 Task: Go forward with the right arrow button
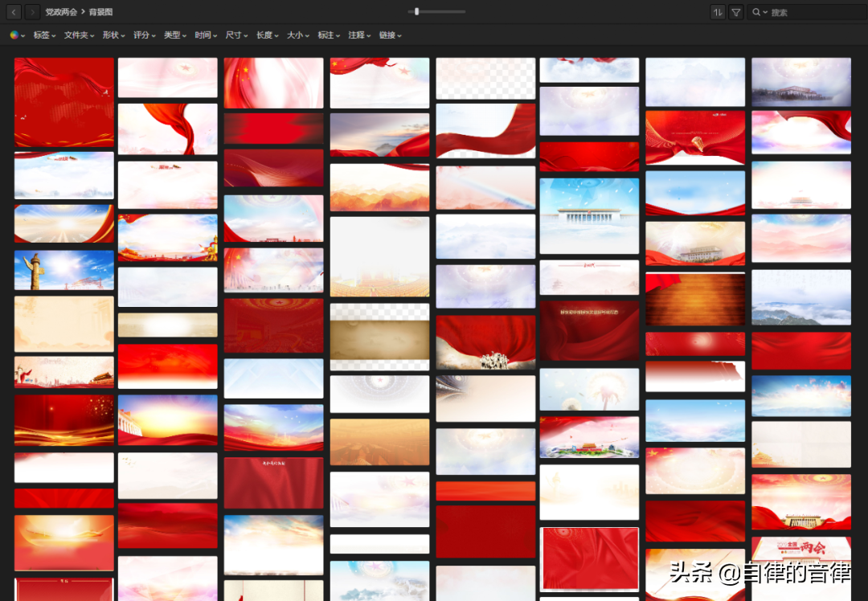(33, 11)
